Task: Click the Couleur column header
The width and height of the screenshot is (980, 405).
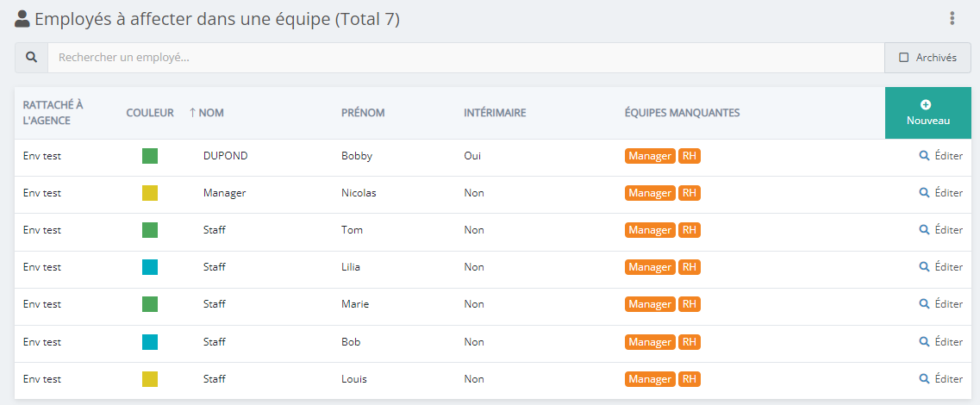Action: [150, 113]
